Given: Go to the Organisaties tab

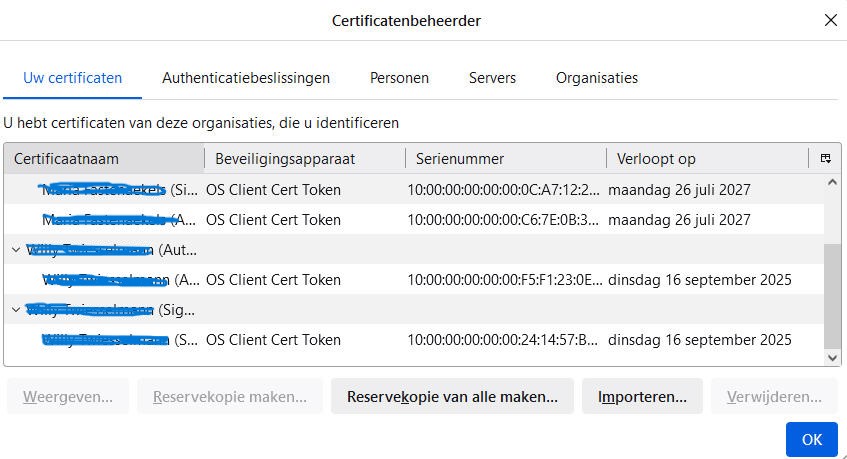Looking at the screenshot, I should (596, 78).
